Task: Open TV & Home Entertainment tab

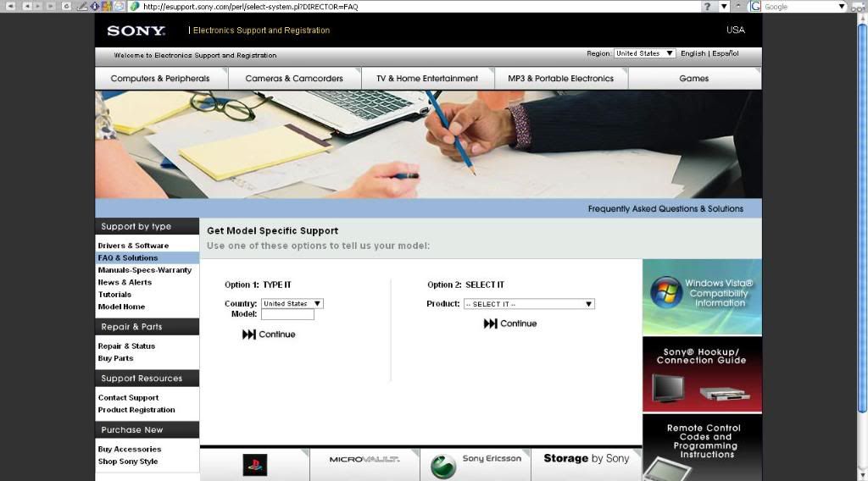Action: (427, 79)
